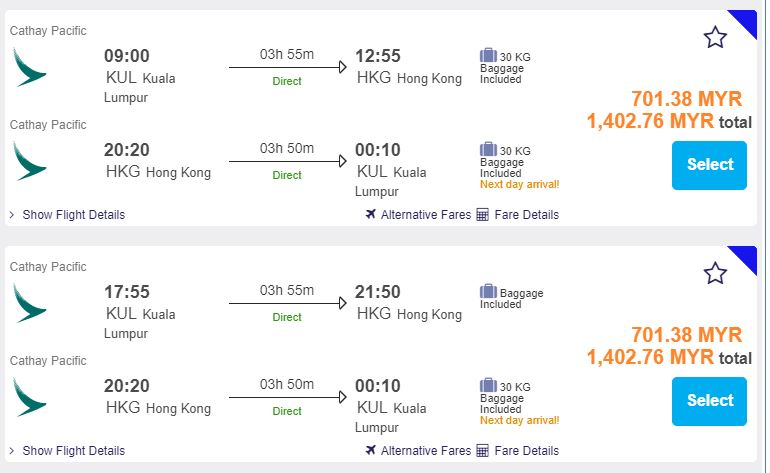The height and width of the screenshot is (473, 770).
Task: Click baggage suitcase icon on 09:00 flight
Action: 488,56
